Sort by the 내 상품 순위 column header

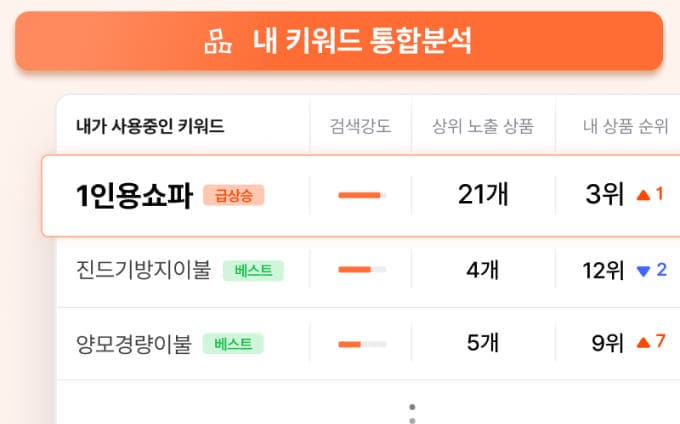[x=625, y=127]
